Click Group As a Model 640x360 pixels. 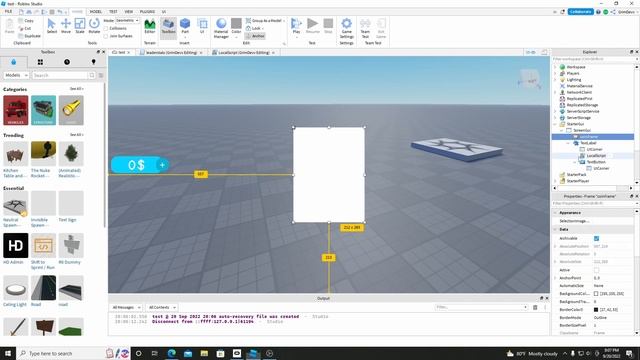tap(264, 20)
